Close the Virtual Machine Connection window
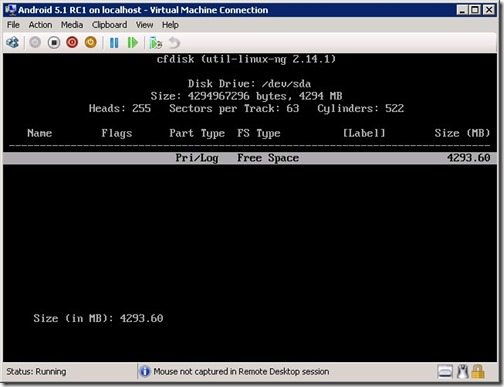Image resolution: width=504 pixels, height=387 pixels. click(x=489, y=10)
